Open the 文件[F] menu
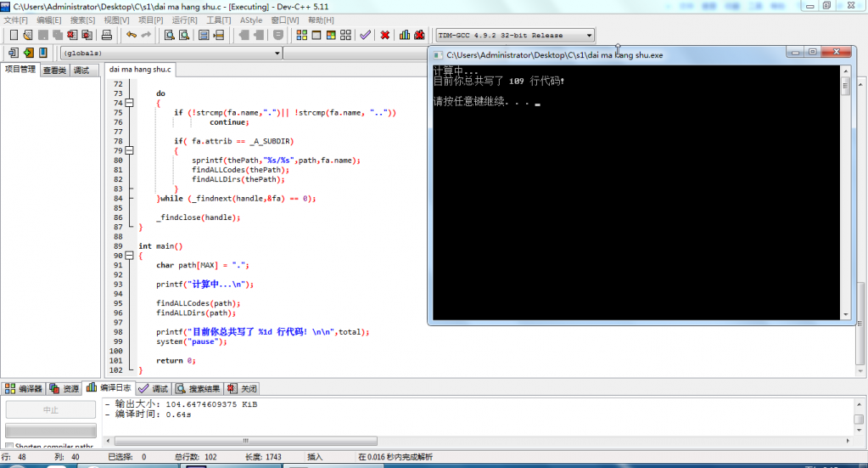The height and width of the screenshot is (468, 868). click(x=15, y=20)
